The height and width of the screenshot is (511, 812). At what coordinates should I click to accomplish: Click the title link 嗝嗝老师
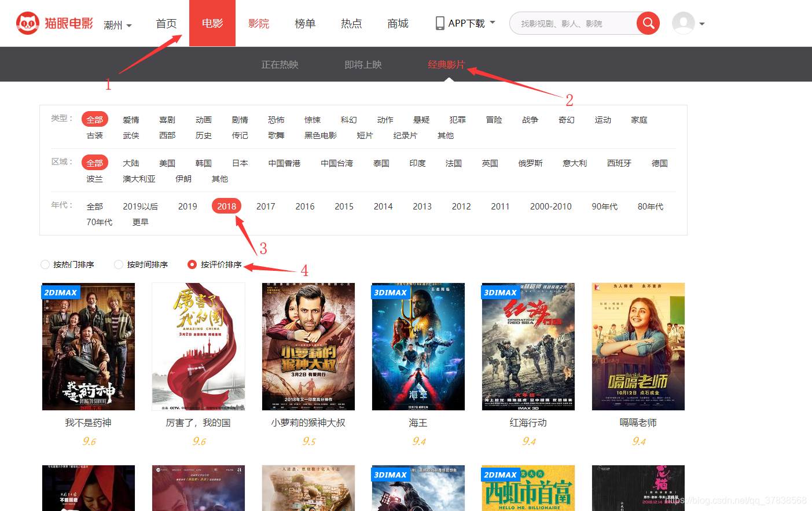[x=638, y=422]
